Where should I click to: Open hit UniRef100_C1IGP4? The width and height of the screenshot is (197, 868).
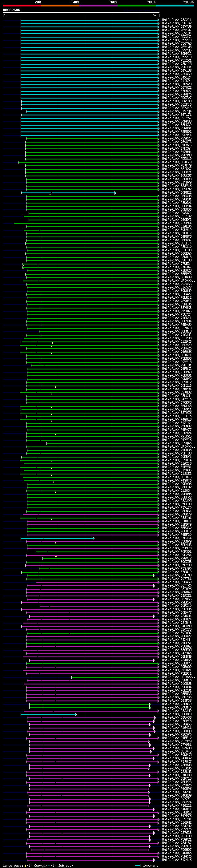pos(177,81)
